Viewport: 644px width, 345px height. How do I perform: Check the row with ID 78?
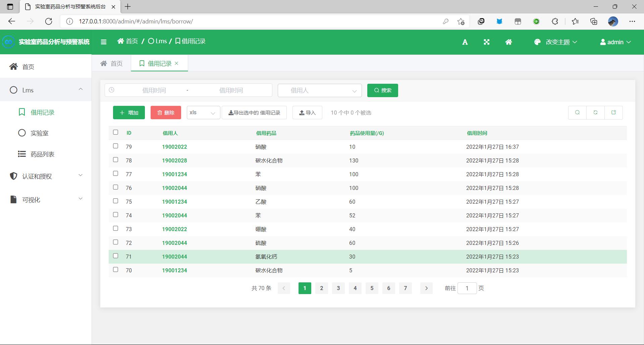click(x=115, y=160)
